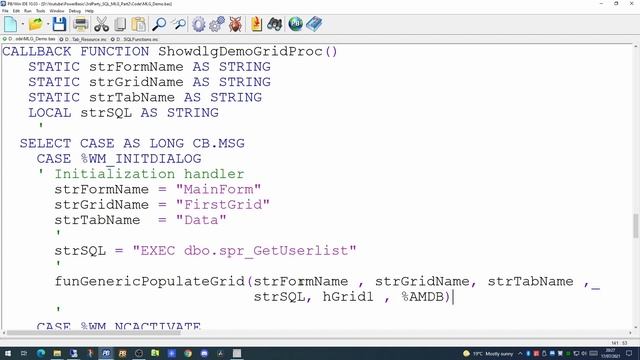This screenshot has height=360, width=640.
Task: Click the "FirstGrid" string in code
Action: [223, 204]
